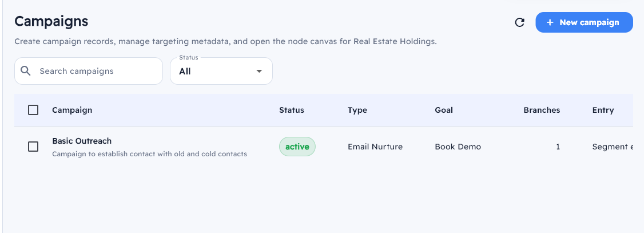
Task: Open the Basic Outreach campaign
Action: tap(82, 141)
